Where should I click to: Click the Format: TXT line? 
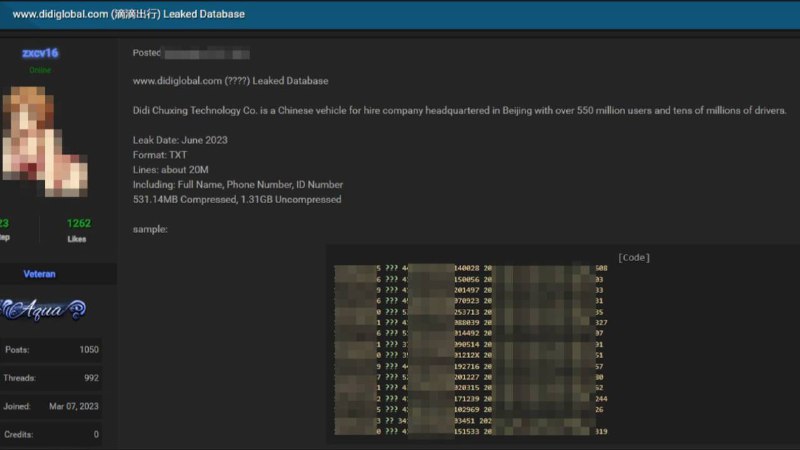pos(160,155)
